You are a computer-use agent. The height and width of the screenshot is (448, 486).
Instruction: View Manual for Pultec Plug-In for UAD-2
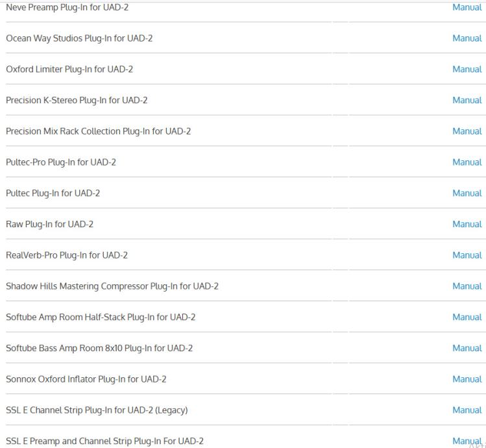pos(467,193)
